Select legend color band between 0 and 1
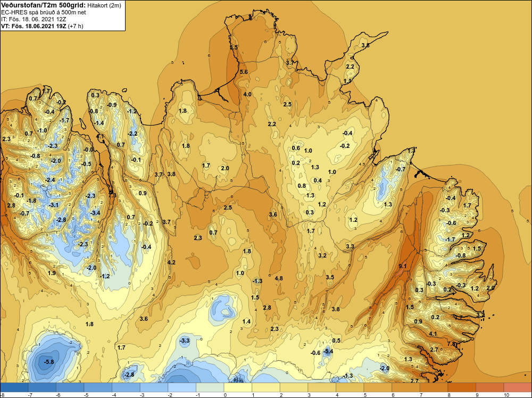 pos(238,387)
